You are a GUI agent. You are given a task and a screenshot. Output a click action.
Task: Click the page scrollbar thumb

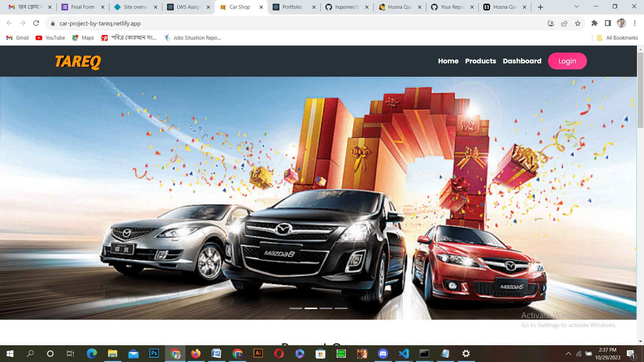pos(640,90)
